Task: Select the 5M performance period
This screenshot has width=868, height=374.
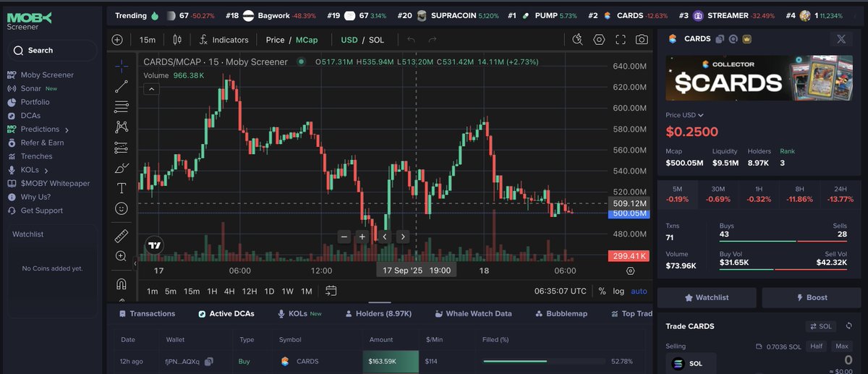Action: tap(677, 194)
